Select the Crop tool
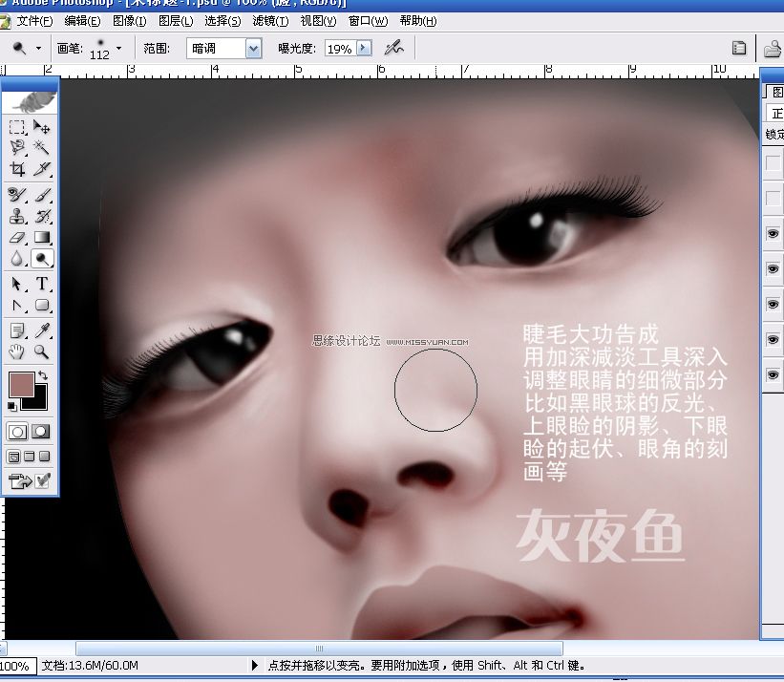 click(17, 169)
